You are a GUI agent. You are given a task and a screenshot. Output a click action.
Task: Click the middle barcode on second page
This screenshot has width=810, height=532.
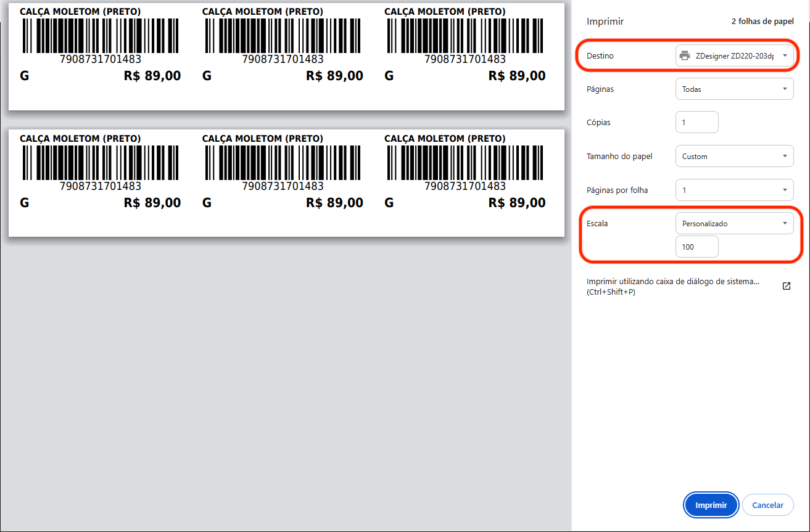(283, 163)
